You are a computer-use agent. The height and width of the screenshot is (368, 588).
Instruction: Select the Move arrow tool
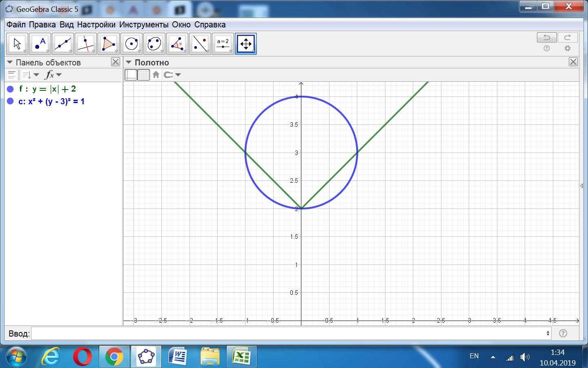17,44
